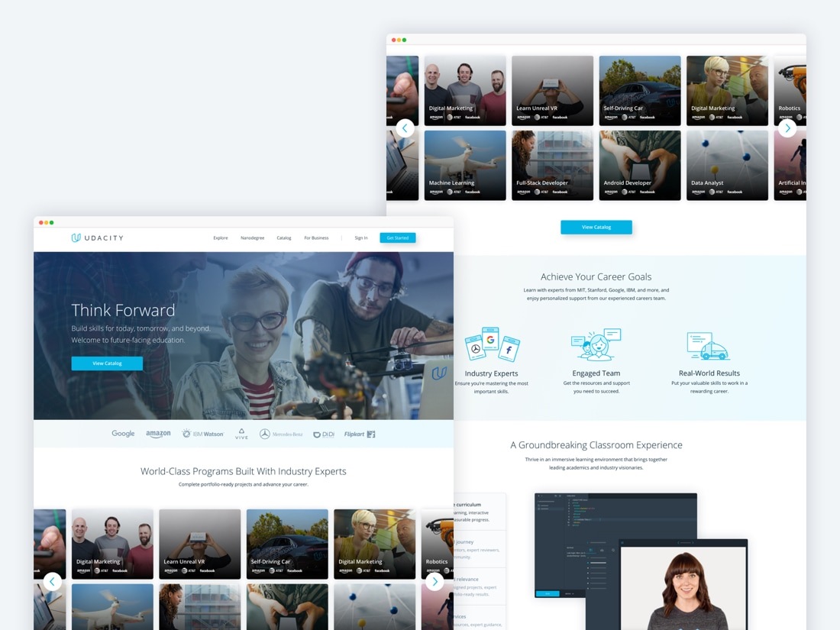This screenshot has width=840, height=630.
Task: Click the Real-World Results car icon
Action: (x=708, y=346)
